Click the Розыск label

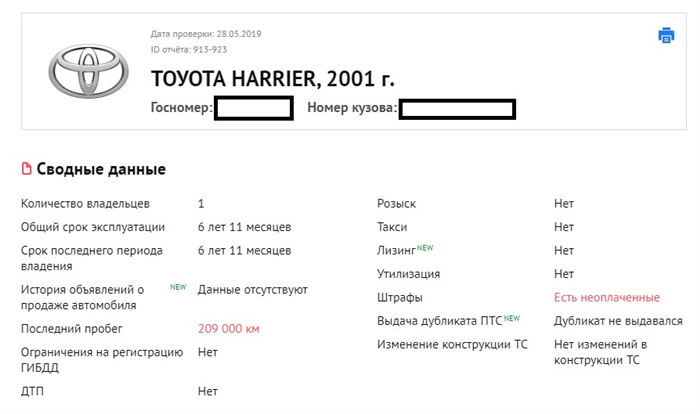click(x=396, y=204)
